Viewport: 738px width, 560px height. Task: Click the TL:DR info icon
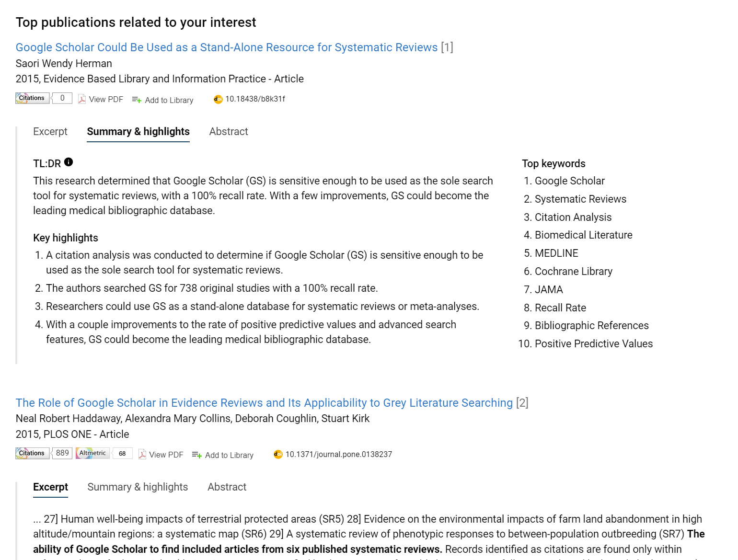point(69,162)
